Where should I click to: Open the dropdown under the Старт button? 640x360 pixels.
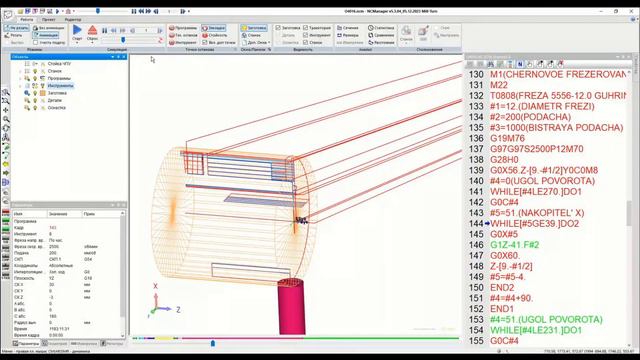[77, 42]
